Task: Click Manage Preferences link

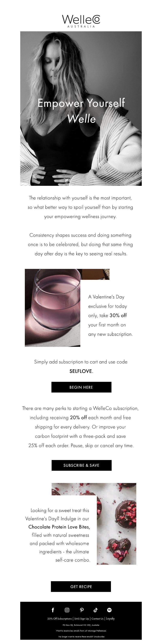Action: pos(97,630)
